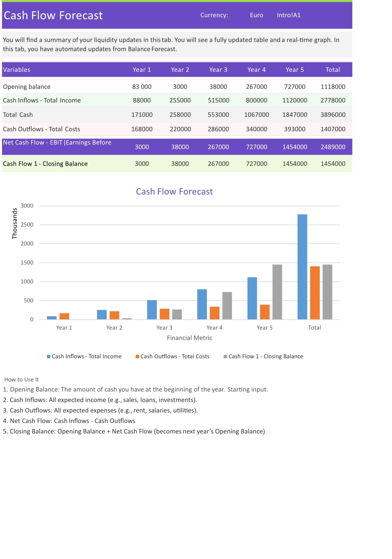Select the orange Year 1 chart bar

point(64,316)
